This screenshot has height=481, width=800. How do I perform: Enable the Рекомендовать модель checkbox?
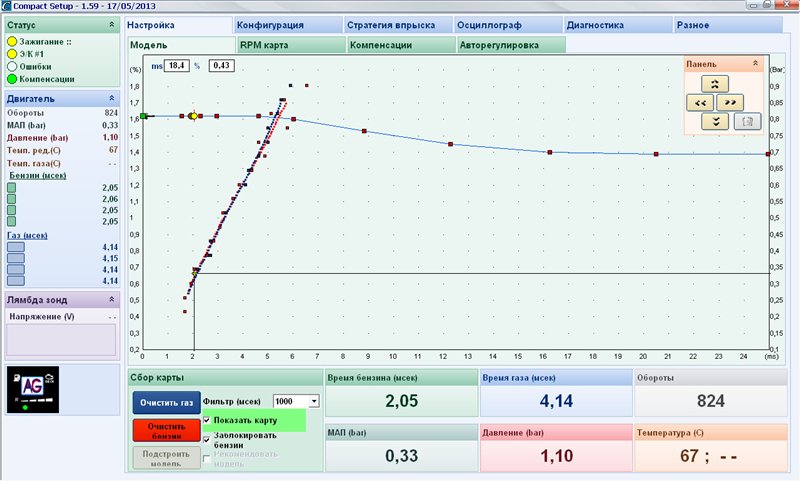tap(207, 458)
